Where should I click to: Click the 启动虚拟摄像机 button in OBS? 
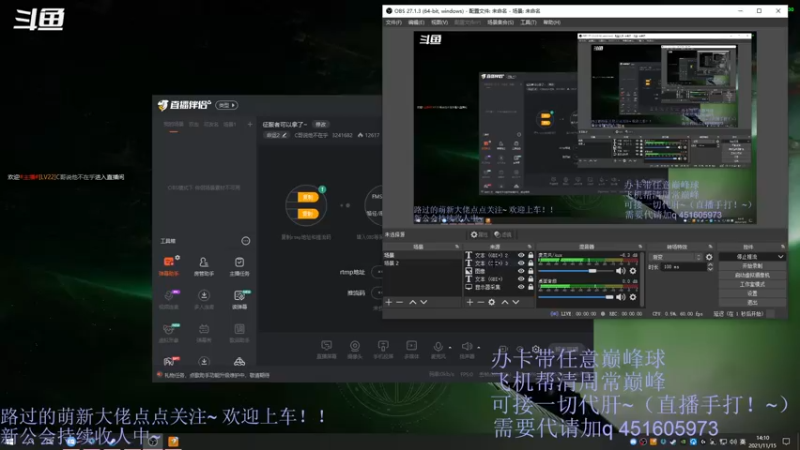click(752, 276)
